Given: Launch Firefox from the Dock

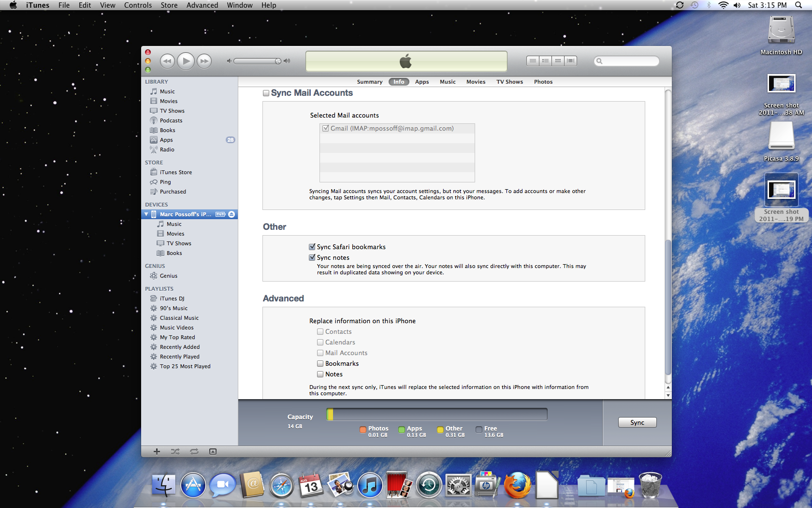Looking at the screenshot, I should 517,485.
